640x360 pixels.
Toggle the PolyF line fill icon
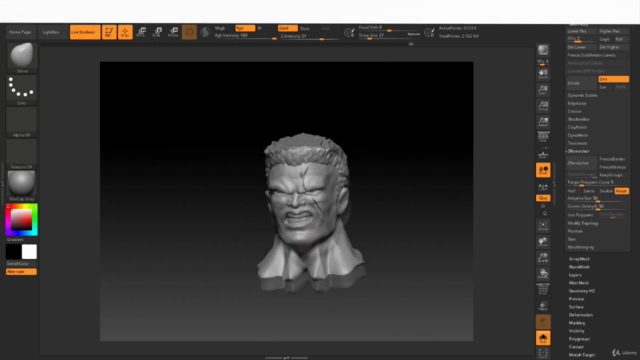tap(543, 289)
